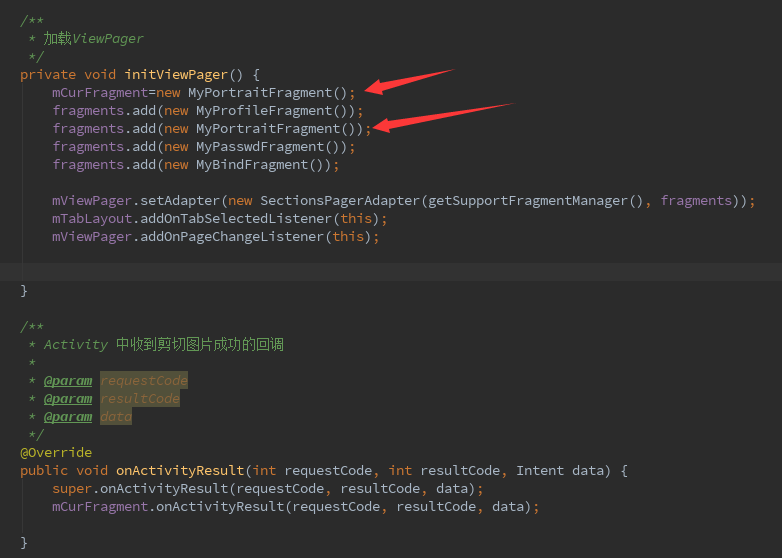Click the public keyword

click(44, 470)
